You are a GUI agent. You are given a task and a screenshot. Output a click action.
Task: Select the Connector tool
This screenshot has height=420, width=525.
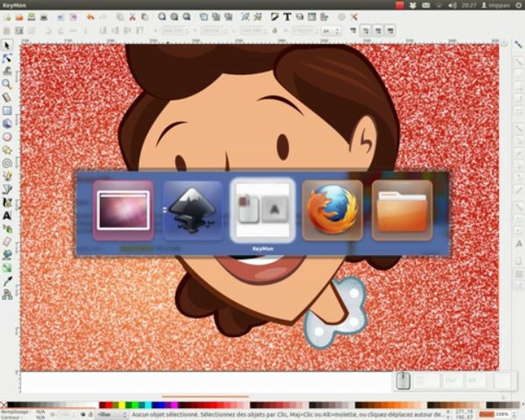[x=7, y=295]
